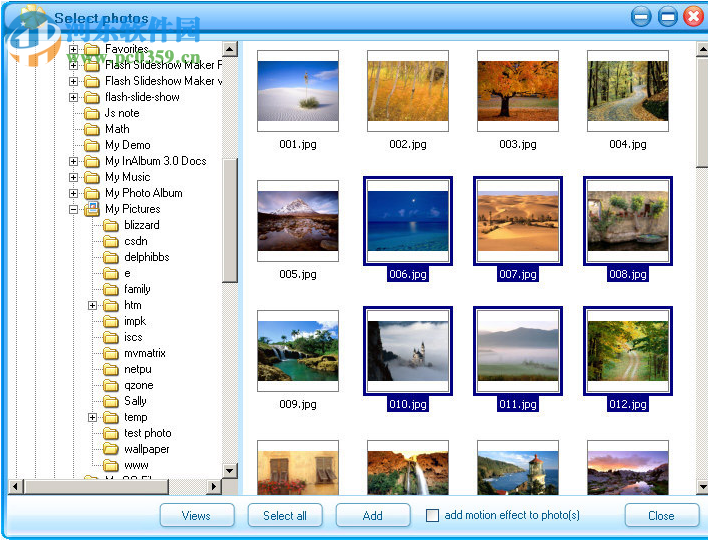This screenshot has width=708, height=548.
Task: Open the wallpaper folder icon
Action: [110, 449]
